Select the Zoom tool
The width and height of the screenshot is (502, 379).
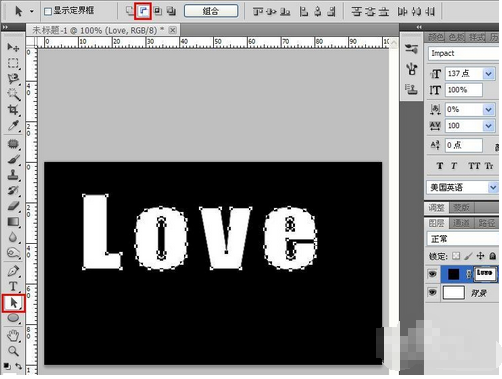pos(13,351)
